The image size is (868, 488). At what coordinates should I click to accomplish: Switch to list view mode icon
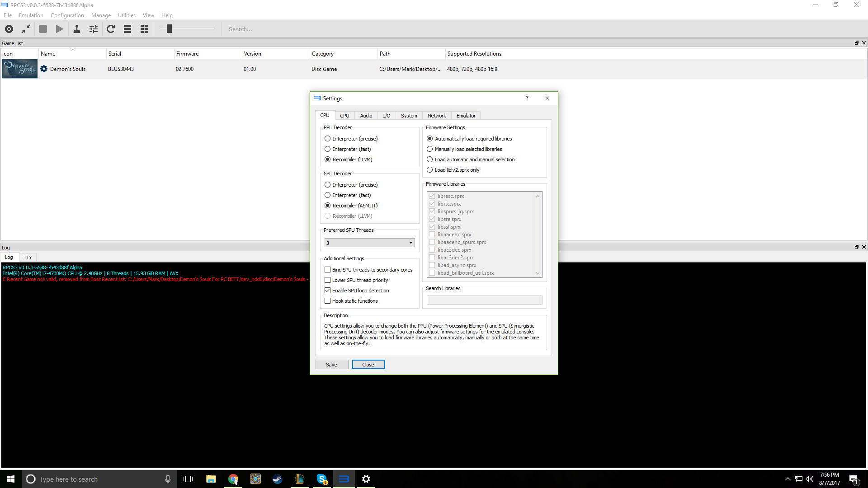click(x=127, y=29)
